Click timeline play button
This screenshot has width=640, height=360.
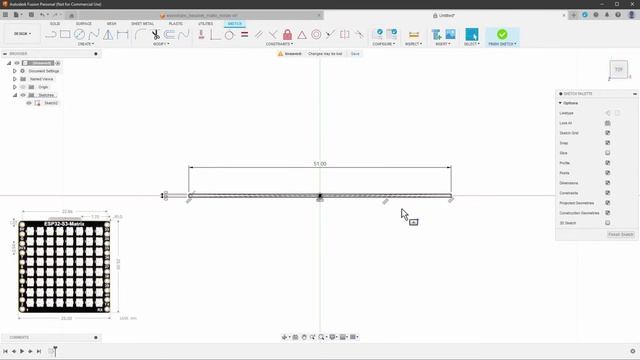(22, 351)
